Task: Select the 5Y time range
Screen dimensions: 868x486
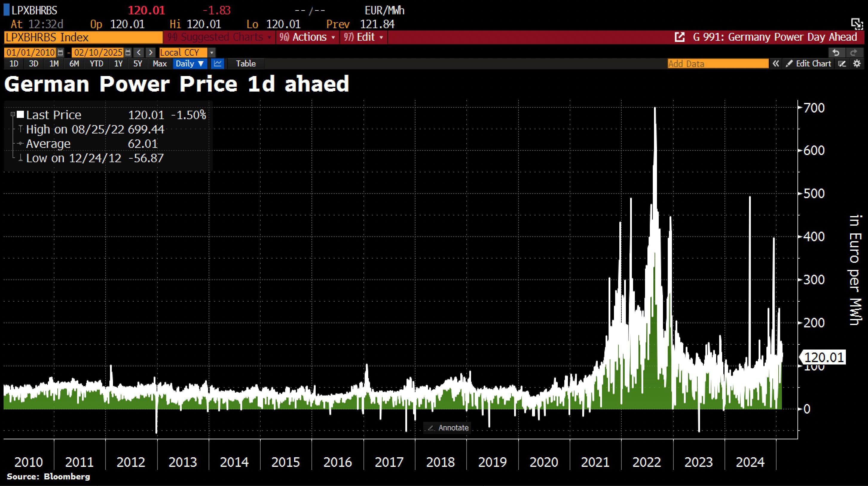Action: point(137,64)
